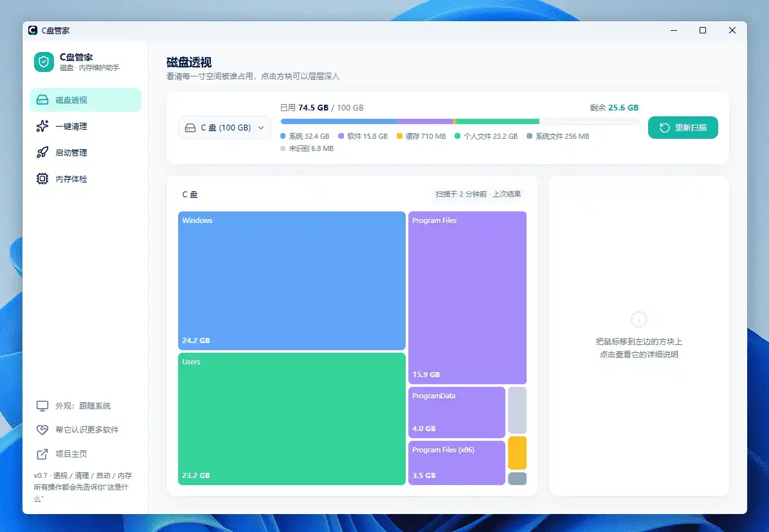Screen dimensions: 769x532
Task: Click the light gray treemap block
Action: pos(518,411)
